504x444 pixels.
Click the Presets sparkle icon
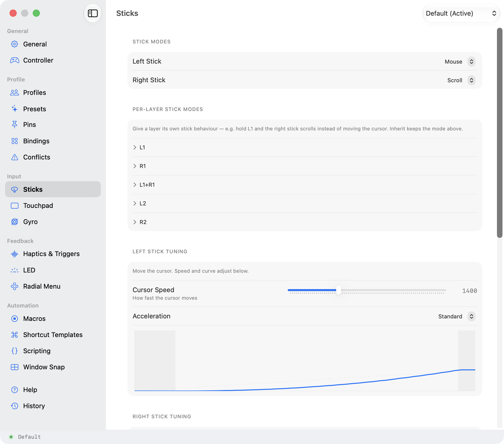pyautogui.click(x=15, y=109)
